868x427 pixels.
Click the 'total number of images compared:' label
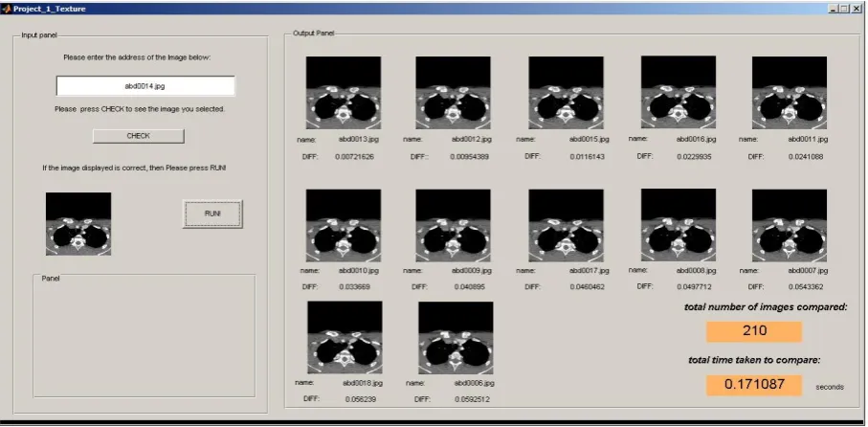point(767,306)
